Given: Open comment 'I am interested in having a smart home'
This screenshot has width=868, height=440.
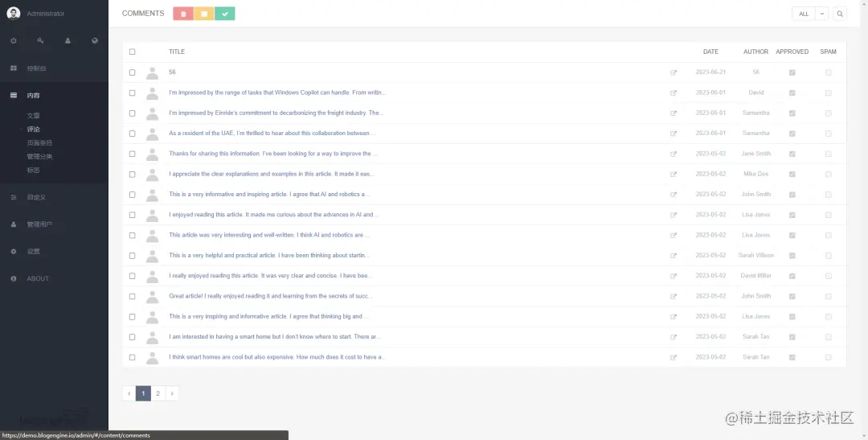Looking at the screenshot, I should click(275, 336).
